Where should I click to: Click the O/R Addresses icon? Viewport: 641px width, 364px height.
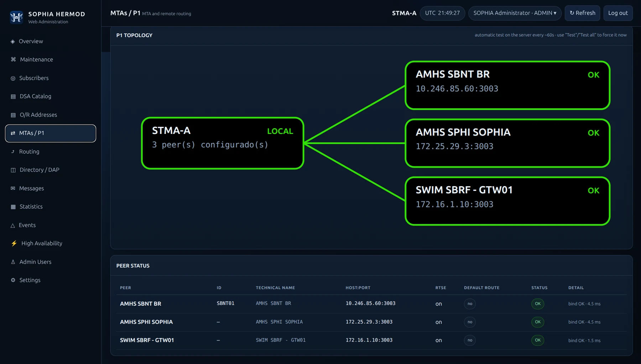[13, 115]
